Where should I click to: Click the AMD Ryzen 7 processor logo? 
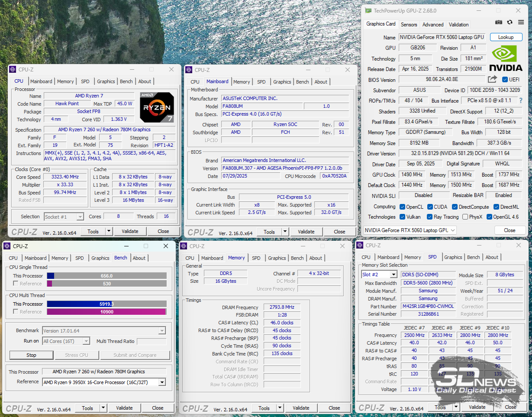click(x=157, y=107)
